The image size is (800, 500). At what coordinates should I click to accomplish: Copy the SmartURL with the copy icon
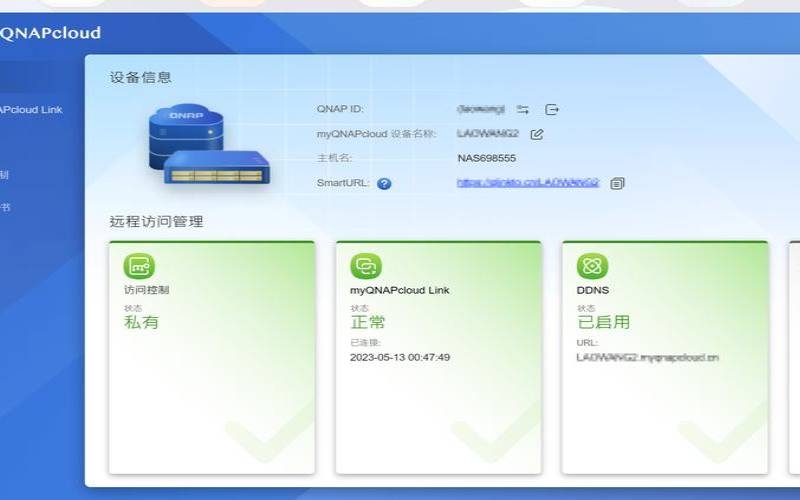pyautogui.click(x=617, y=183)
